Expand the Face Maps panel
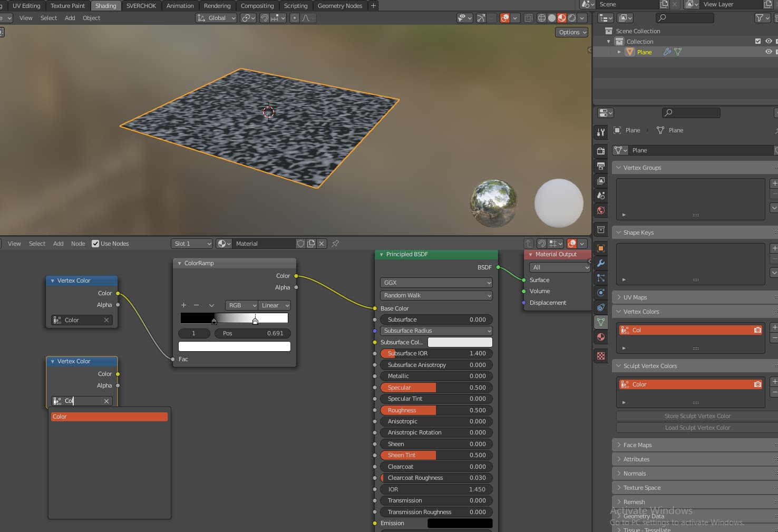 coord(619,445)
